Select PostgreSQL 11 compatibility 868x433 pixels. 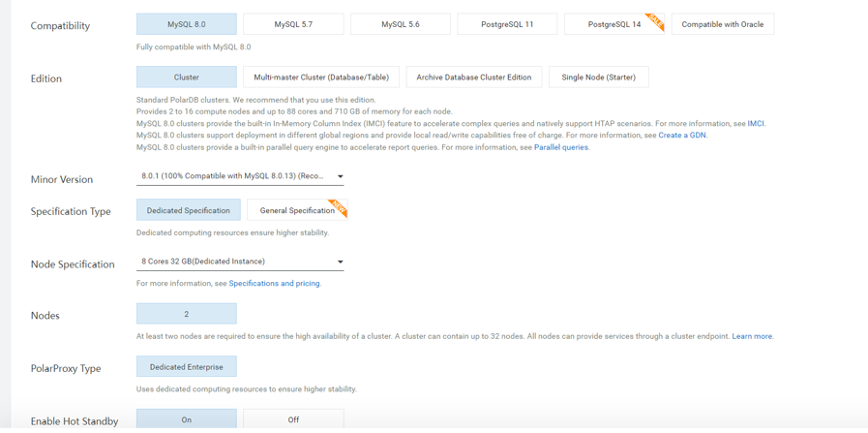point(508,24)
